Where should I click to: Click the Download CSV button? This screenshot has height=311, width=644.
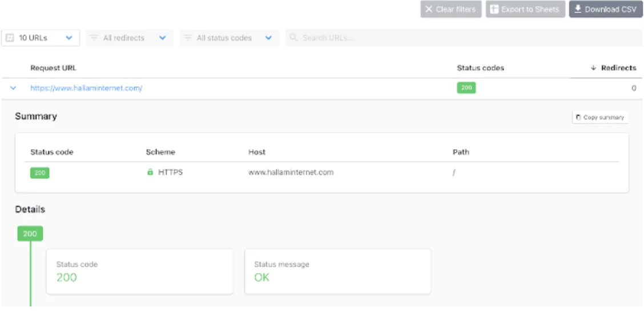click(605, 9)
